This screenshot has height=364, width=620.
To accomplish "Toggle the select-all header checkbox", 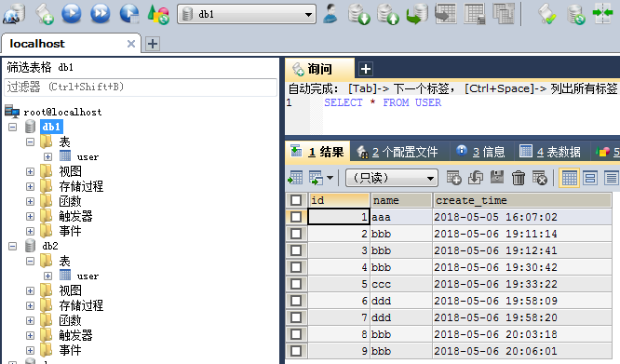I will (x=296, y=200).
